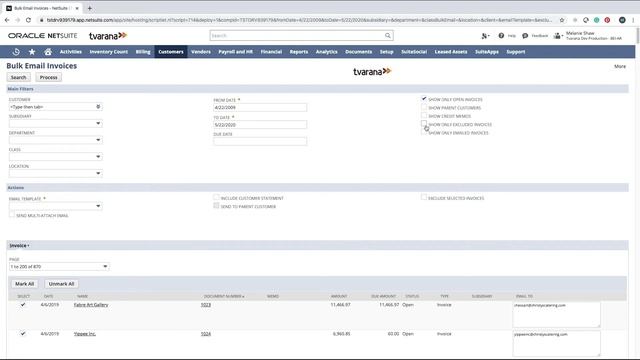Open the Inventory Count menu

[109, 52]
